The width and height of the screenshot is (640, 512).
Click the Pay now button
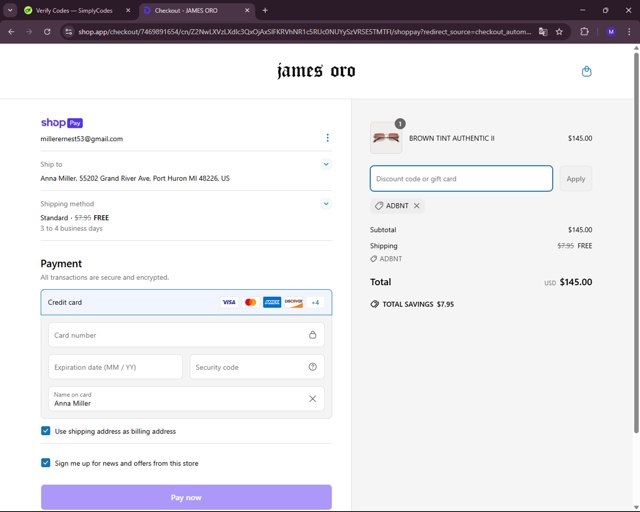186,497
